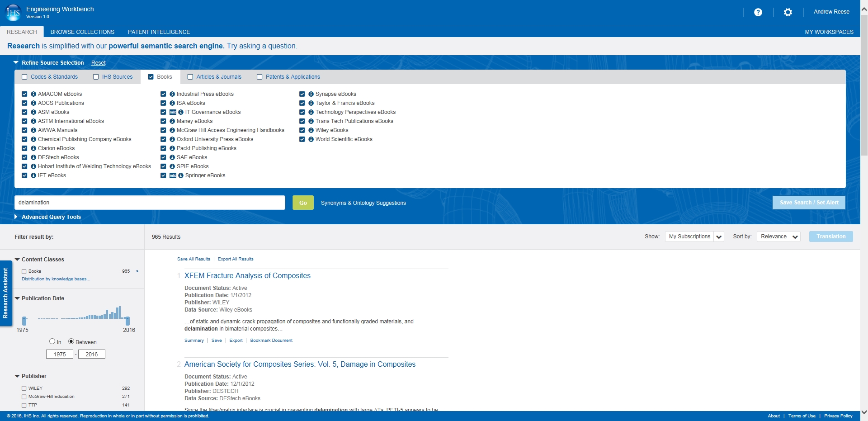Show info icon for Maney eBooks

coord(172,121)
